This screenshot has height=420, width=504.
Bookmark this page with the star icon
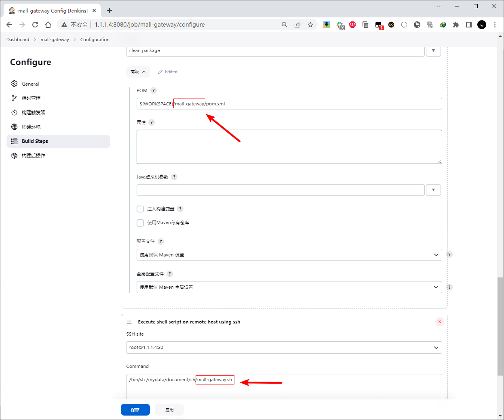tap(310, 25)
